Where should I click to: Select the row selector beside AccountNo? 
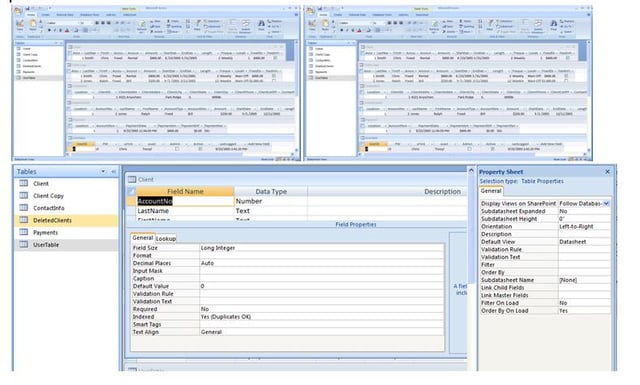click(x=131, y=201)
